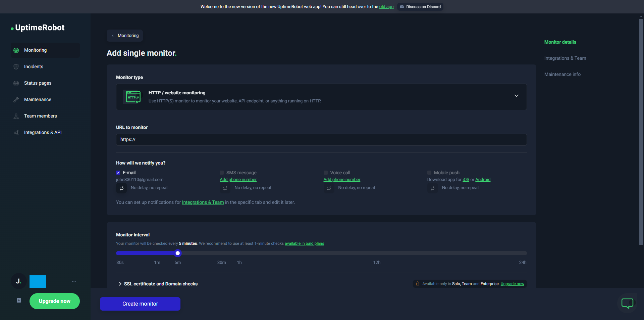
Task: Click the user avatar J. circle
Action: click(19, 281)
